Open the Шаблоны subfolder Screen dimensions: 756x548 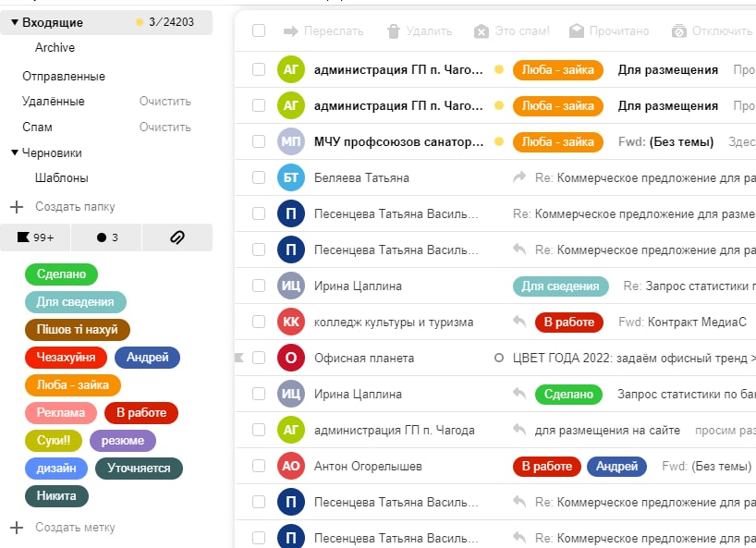point(62,177)
